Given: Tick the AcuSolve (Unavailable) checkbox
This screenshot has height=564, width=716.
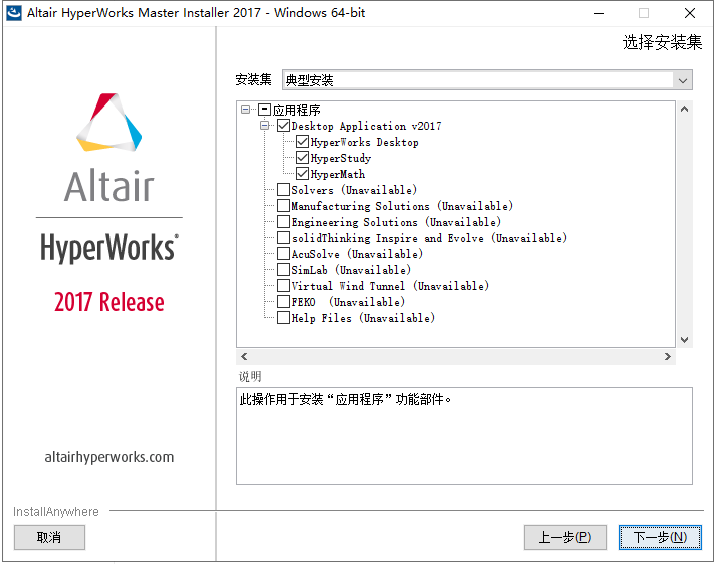Looking at the screenshot, I should [284, 253].
